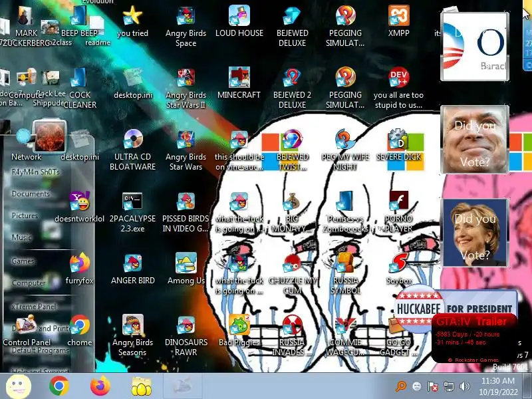This screenshot has width=532, height=399.
Task: Open the PEG MY WIFE NIGHT icon
Action: point(345,140)
